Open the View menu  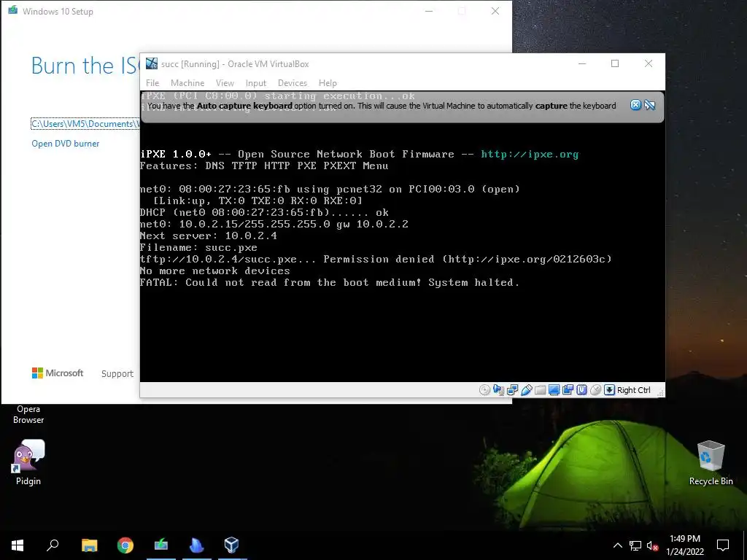(225, 83)
